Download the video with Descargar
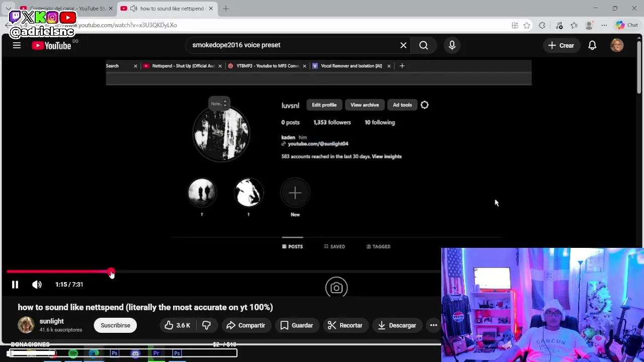644x362 pixels. click(397, 325)
